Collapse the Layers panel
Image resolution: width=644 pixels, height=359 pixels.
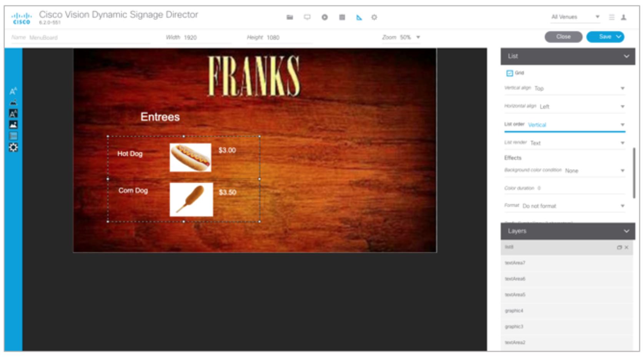[x=626, y=231]
